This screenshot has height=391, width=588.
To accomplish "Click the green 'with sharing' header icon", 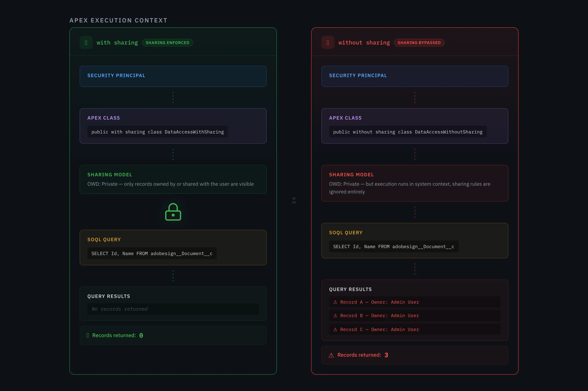I will point(86,43).
